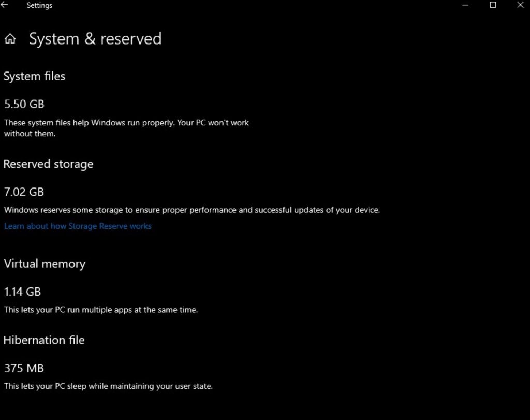
Task: Click the Settings app title label
Action: pos(39,5)
